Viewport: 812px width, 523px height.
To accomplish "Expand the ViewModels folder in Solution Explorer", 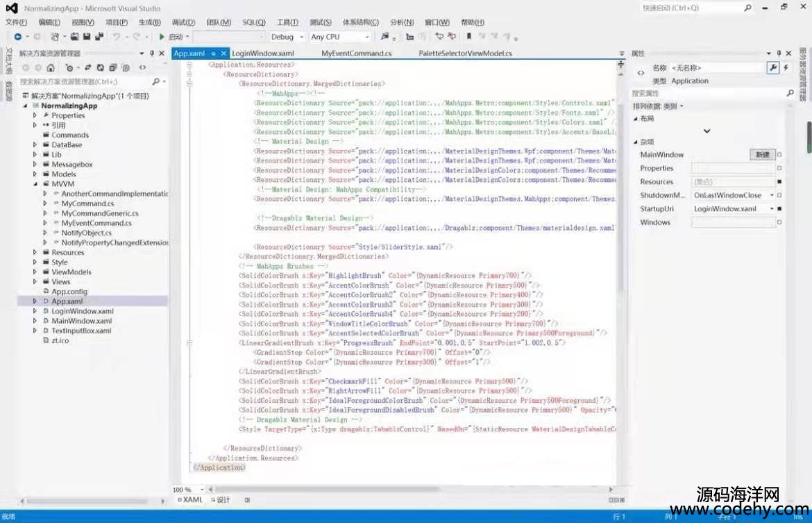I will [x=35, y=272].
